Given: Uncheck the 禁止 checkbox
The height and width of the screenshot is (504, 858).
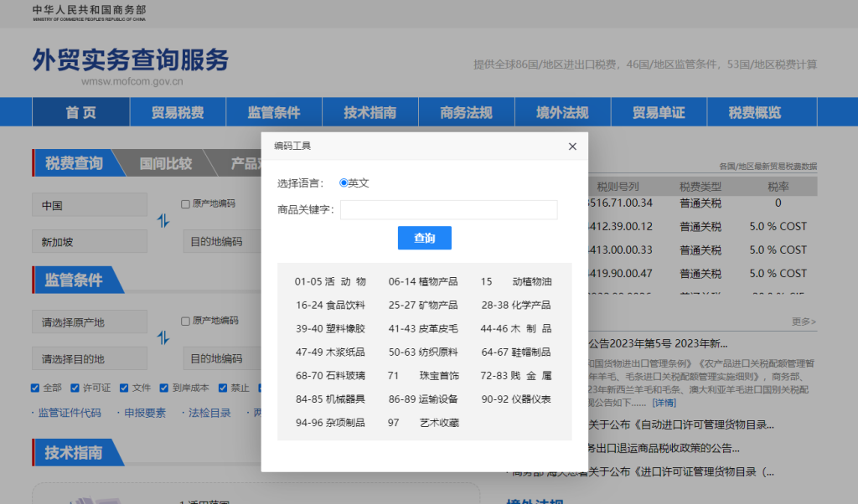Looking at the screenshot, I should [x=222, y=388].
